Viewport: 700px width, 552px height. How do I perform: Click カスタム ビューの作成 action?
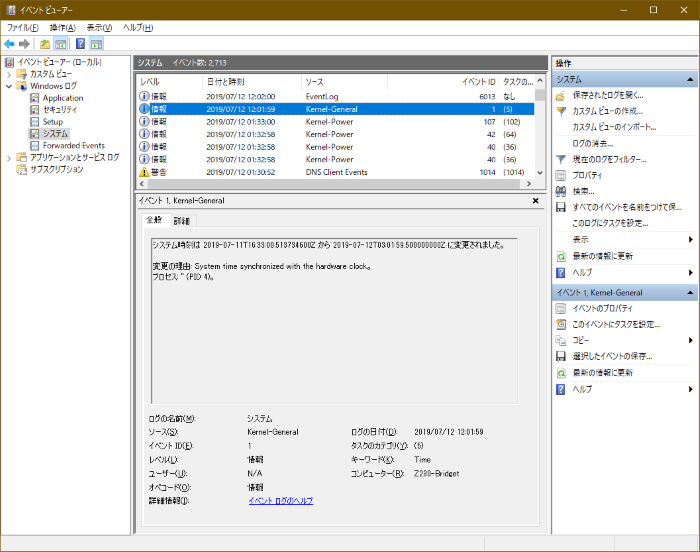[607, 111]
